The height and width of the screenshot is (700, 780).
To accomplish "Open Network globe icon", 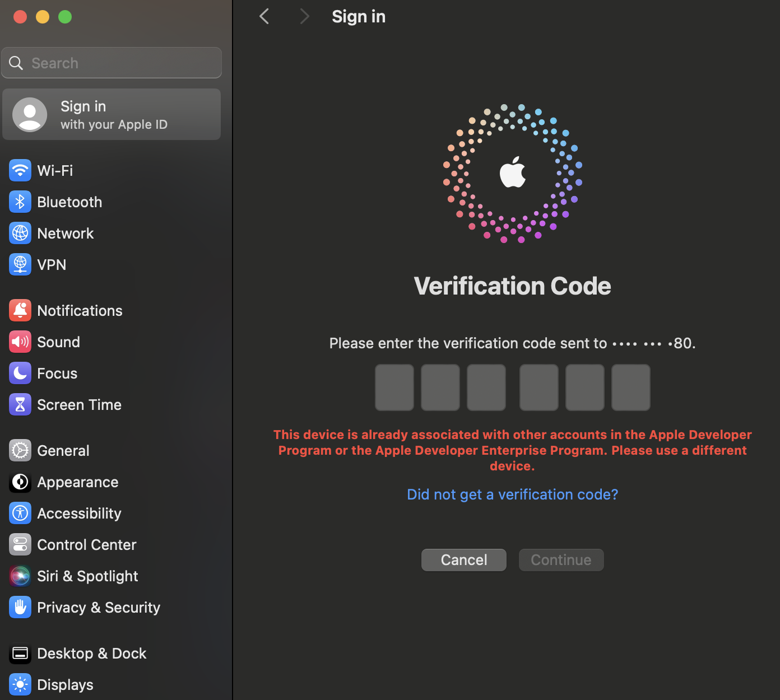I will coord(20,234).
